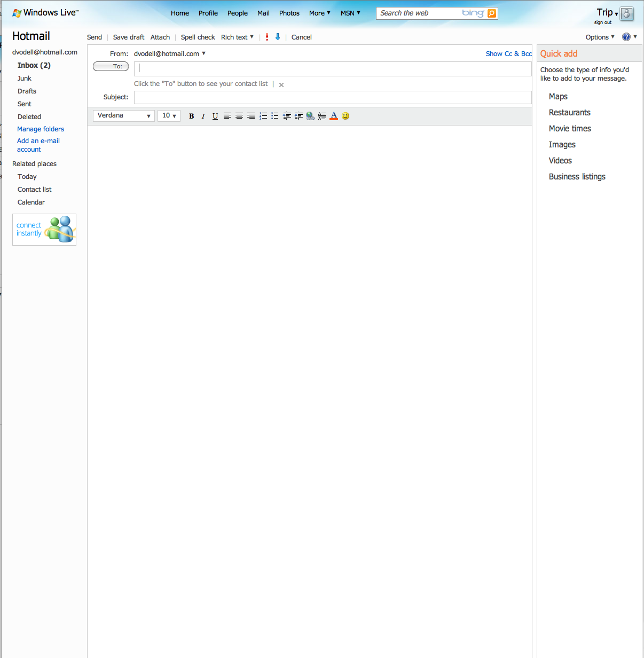
Task: Mark message as low importance
Action: (x=278, y=37)
